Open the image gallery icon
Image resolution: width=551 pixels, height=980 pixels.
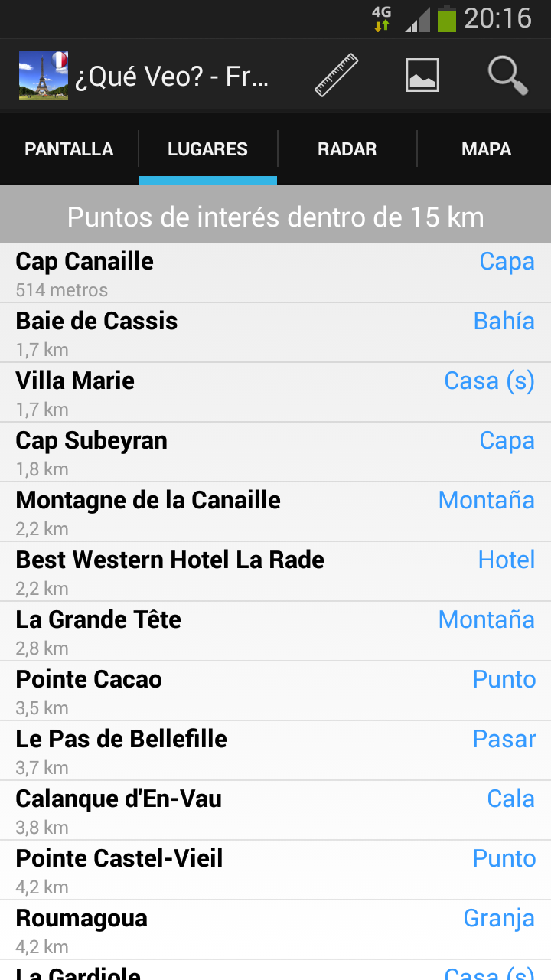pyautogui.click(x=422, y=75)
